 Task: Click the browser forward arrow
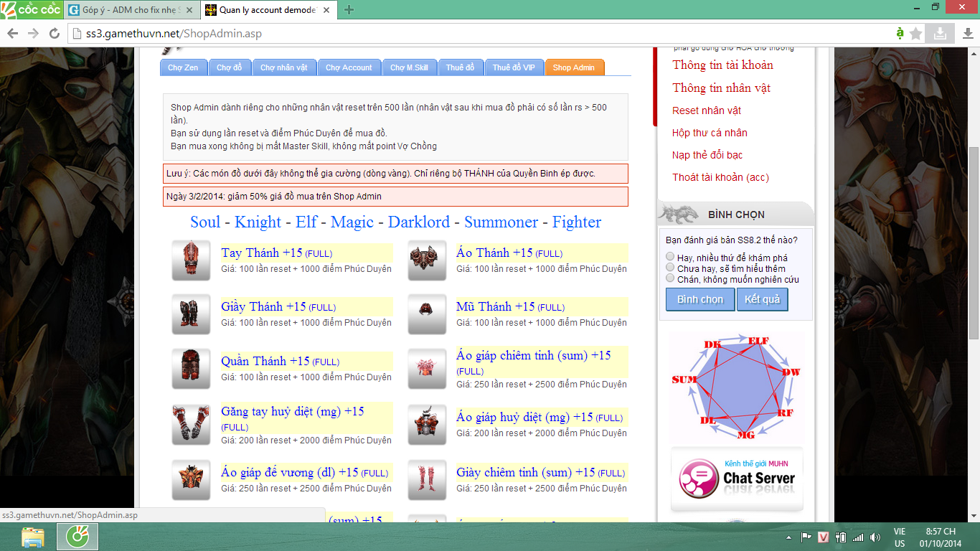[33, 33]
